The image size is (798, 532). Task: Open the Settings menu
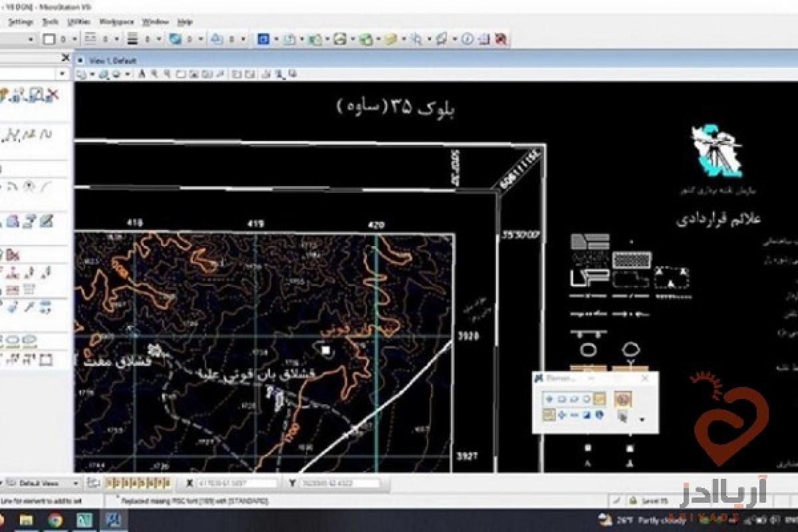click(21, 22)
